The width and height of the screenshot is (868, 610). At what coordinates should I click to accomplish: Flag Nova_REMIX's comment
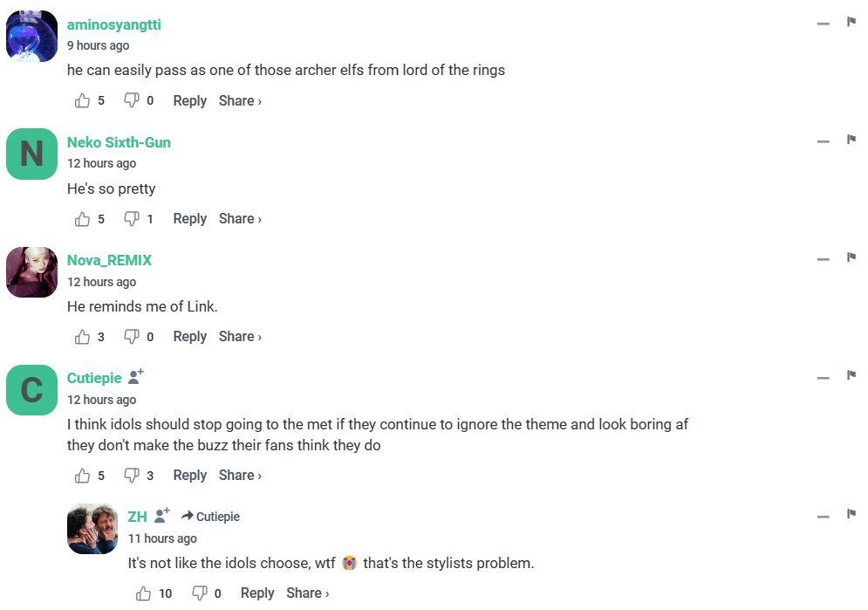(x=851, y=257)
